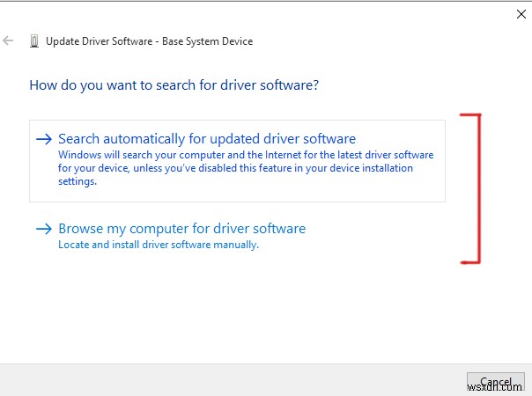Click the 'device installation settings' description line
This screenshot has width=532, height=396.
(77, 181)
